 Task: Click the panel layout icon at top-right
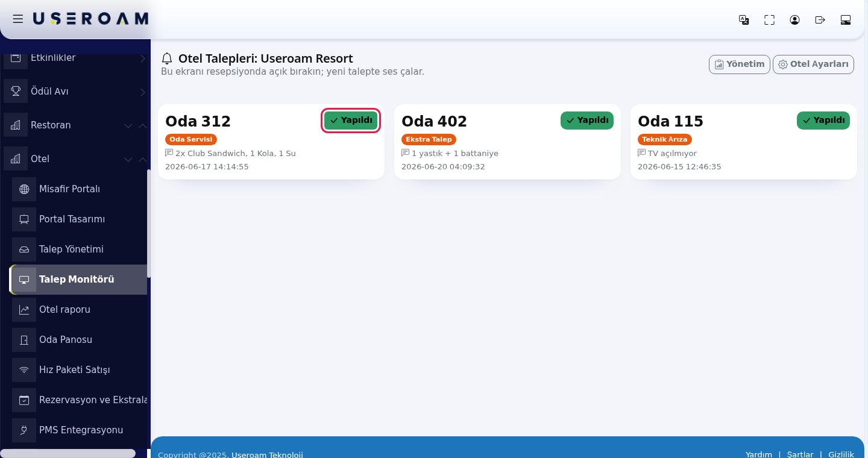846,20
